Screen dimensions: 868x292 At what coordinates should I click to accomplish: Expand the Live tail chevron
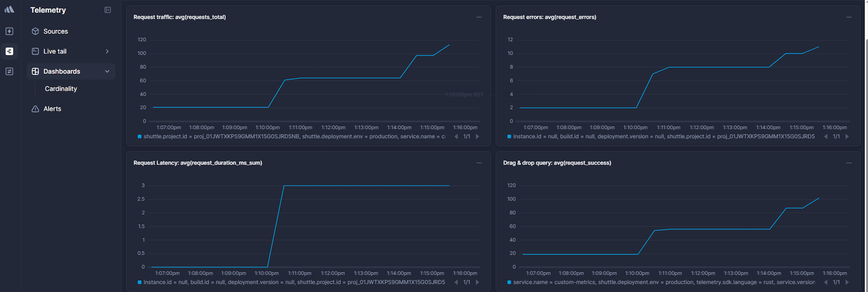click(107, 51)
